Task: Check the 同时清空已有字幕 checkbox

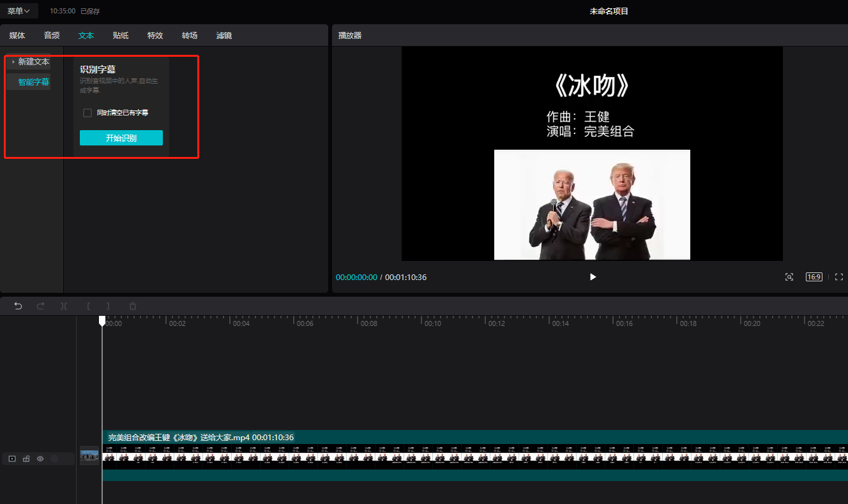Action: [x=87, y=113]
